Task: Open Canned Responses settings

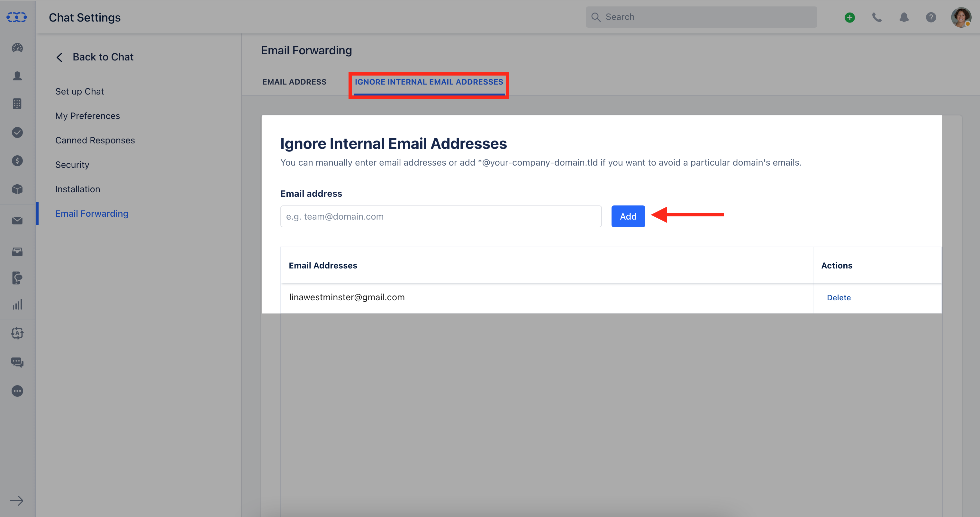Action: point(95,141)
